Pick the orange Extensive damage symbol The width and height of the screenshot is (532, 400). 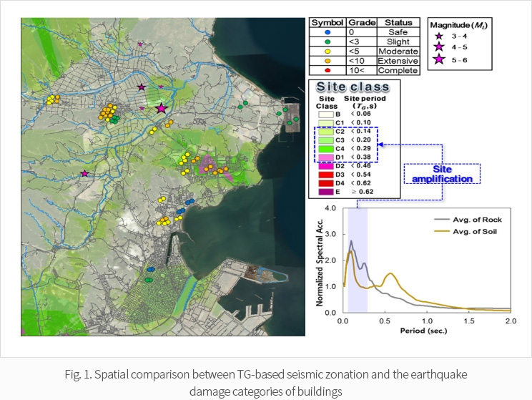pos(327,61)
